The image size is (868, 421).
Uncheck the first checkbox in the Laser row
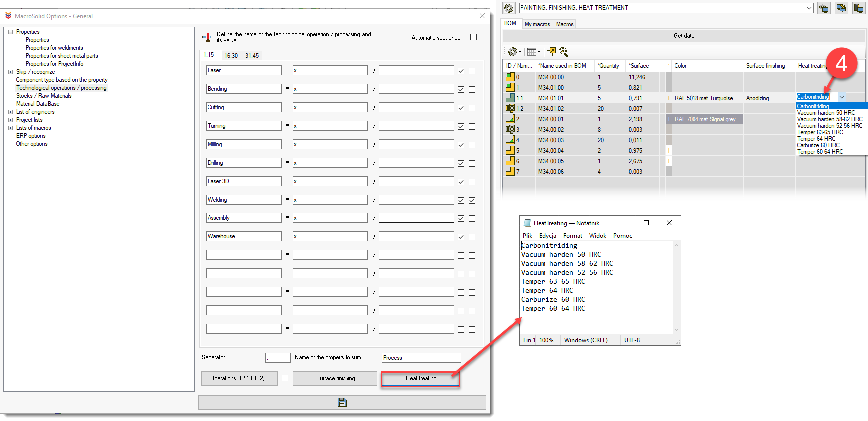pos(461,71)
